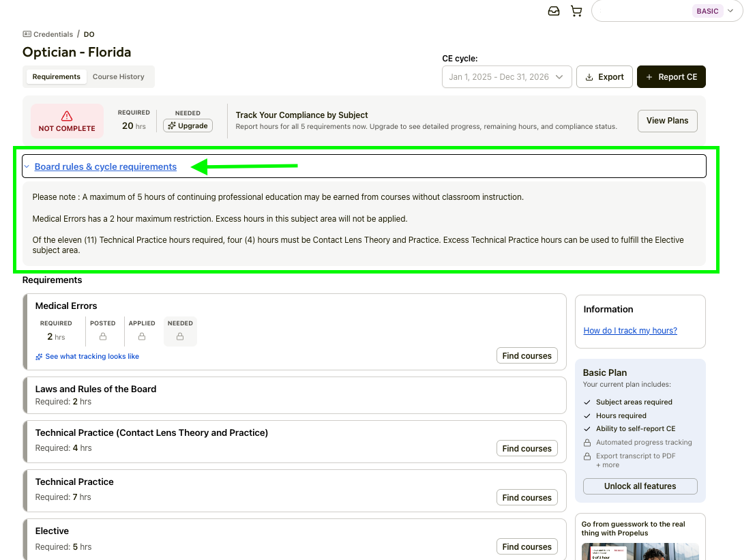Open the shopping cart icon
755x560 pixels.
click(576, 11)
